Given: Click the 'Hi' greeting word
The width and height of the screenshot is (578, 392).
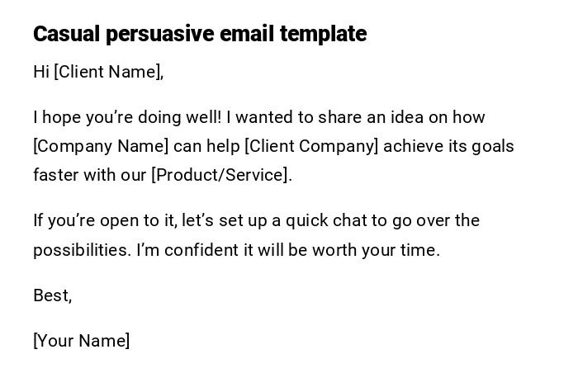Looking at the screenshot, I should pyautogui.click(x=41, y=72).
